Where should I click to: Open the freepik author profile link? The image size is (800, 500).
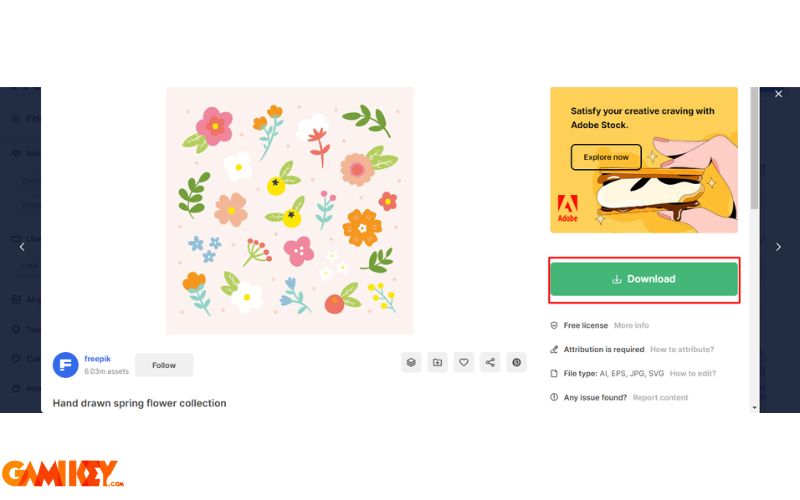[x=97, y=359]
